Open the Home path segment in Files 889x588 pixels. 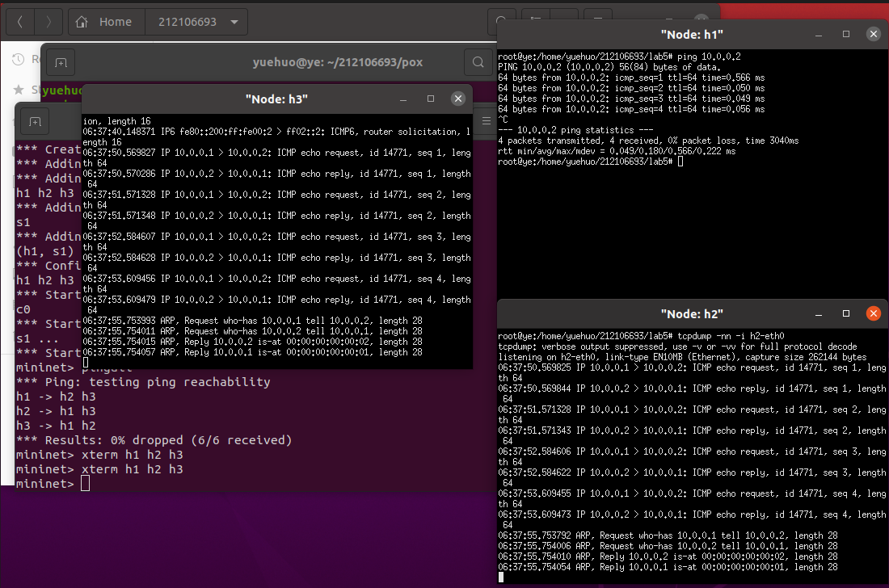(107, 22)
